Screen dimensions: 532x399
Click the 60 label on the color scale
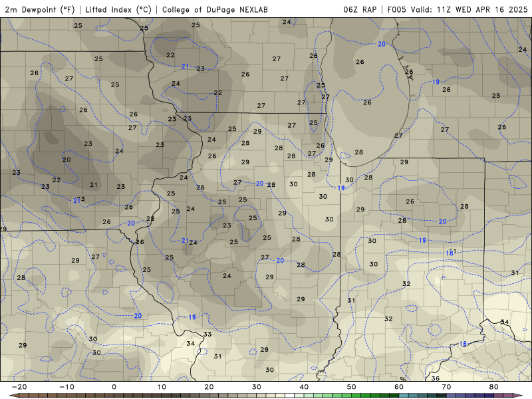point(399,387)
